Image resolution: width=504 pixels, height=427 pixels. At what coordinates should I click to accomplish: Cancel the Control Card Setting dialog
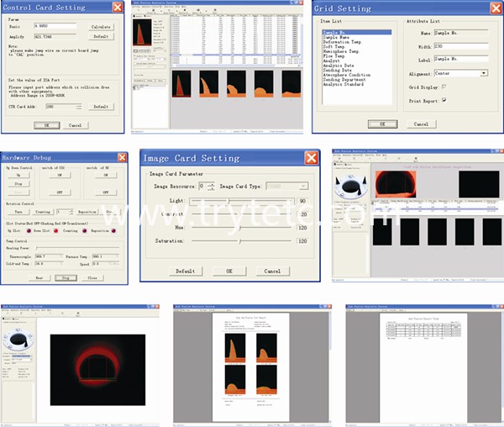pyautogui.click(x=76, y=125)
